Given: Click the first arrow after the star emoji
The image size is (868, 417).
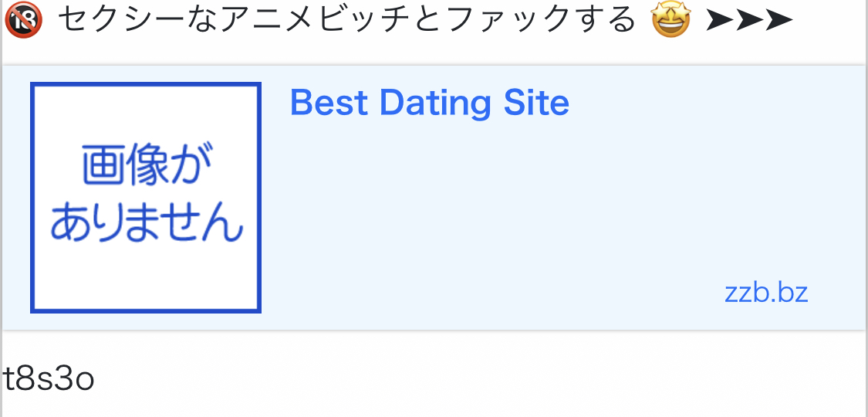Looking at the screenshot, I should tap(720, 21).
